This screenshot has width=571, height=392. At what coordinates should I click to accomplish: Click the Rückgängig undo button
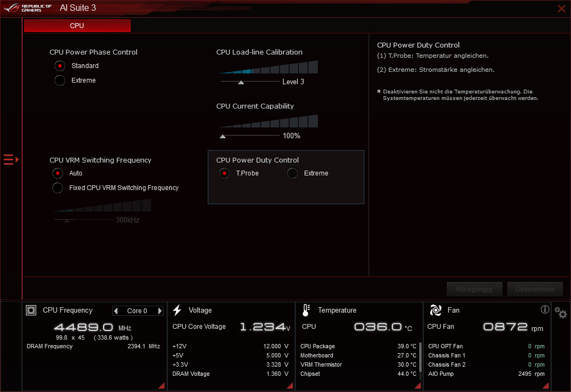pos(474,289)
